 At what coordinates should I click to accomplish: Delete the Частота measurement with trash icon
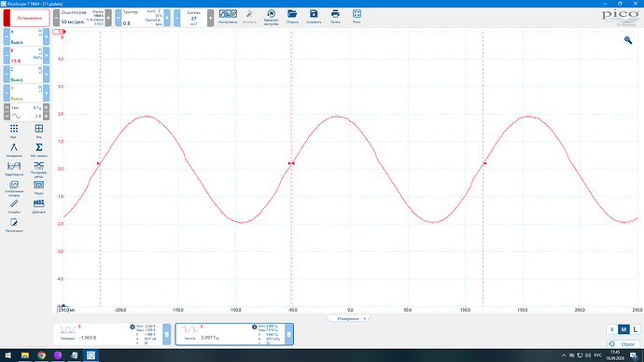point(288,334)
